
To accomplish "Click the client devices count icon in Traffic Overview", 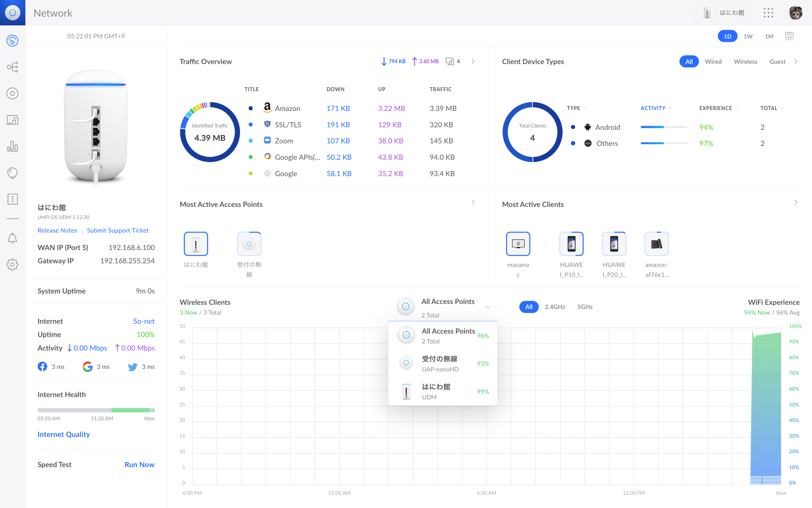I will [x=450, y=61].
